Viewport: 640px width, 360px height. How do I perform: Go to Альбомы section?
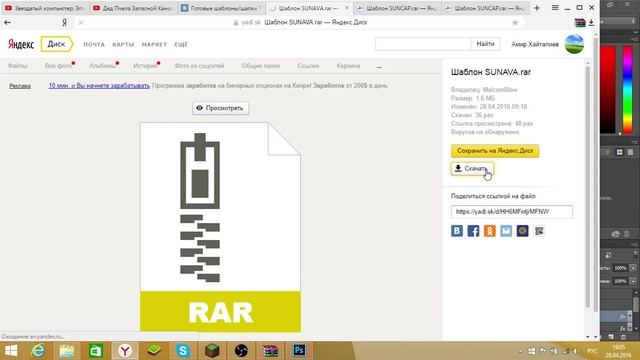tap(102, 66)
